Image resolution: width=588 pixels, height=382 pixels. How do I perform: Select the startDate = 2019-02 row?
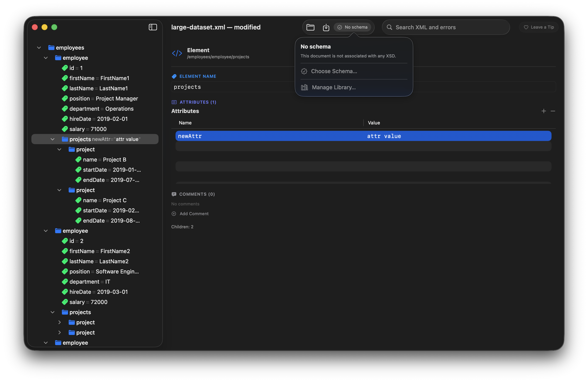(x=95, y=211)
